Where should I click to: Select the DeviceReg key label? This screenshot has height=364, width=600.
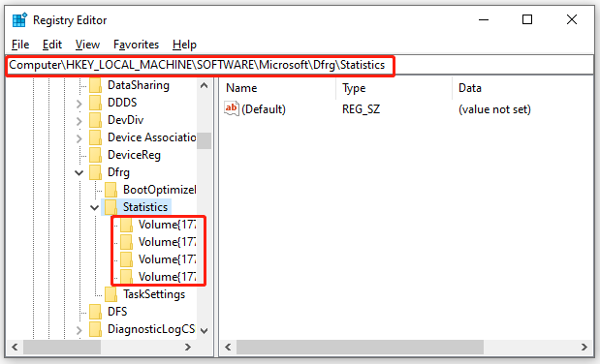click(134, 155)
